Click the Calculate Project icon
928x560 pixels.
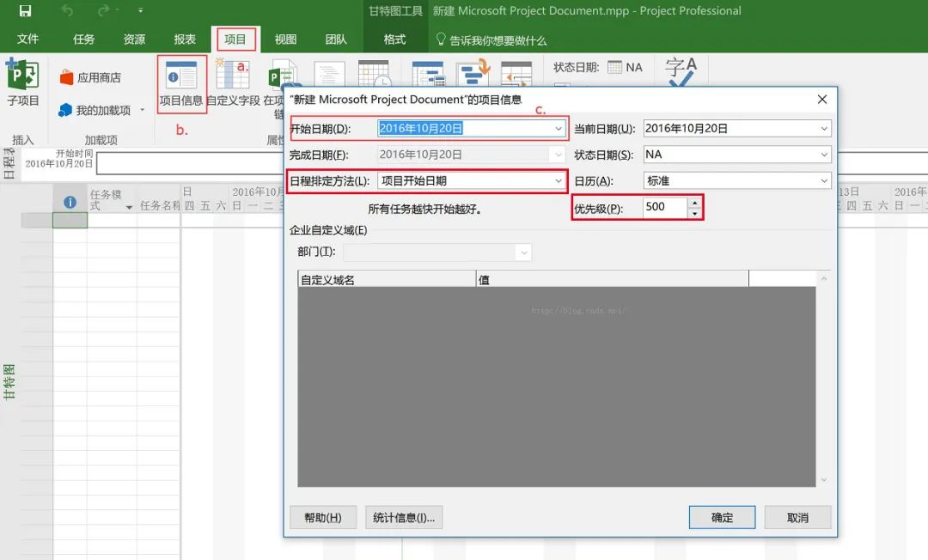[x=428, y=73]
